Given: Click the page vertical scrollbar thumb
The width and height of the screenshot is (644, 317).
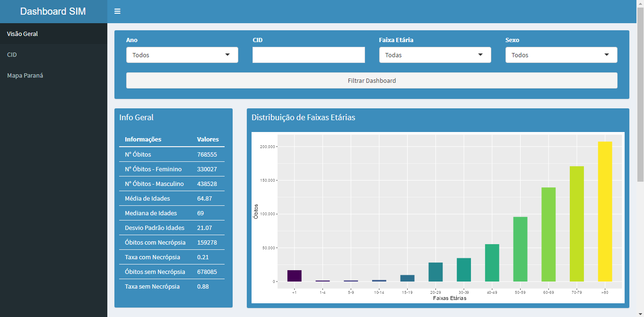Looking at the screenshot, I should coord(640,95).
